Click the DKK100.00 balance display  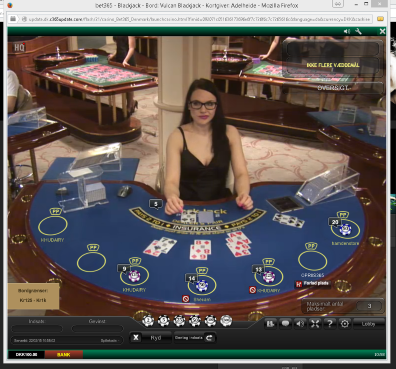pyautogui.click(x=26, y=354)
